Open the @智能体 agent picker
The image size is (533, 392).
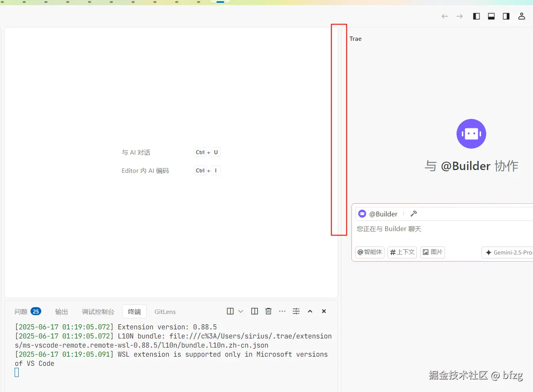pos(369,252)
